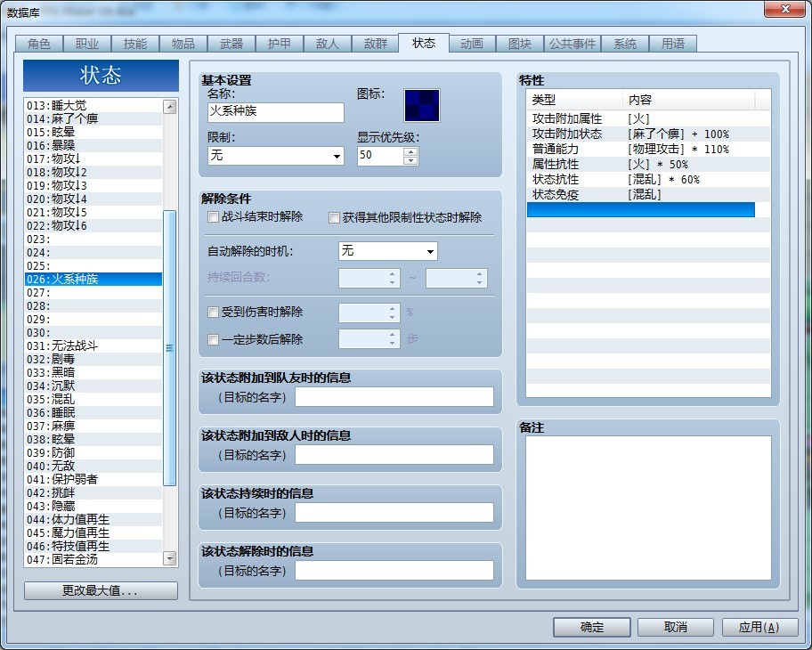
Task: Select state 013:睡大觉
Action: [93, 105]
